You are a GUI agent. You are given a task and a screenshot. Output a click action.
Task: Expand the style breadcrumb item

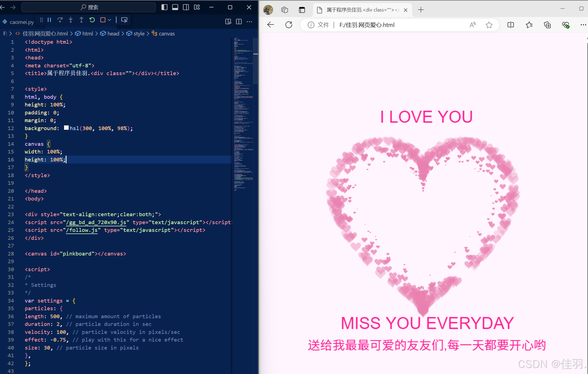(139, 34)
